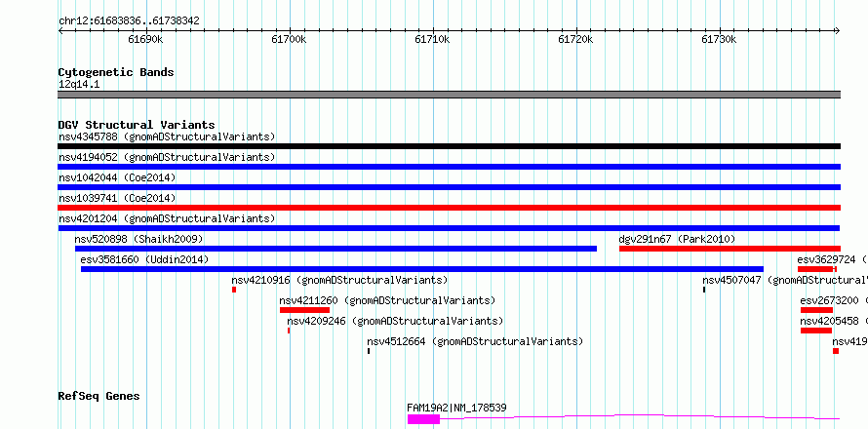Image resolution: width=868 pixels, height=429 pixels.
Task: Click the red esv2673200 variant bar
Action: [816, 310]
